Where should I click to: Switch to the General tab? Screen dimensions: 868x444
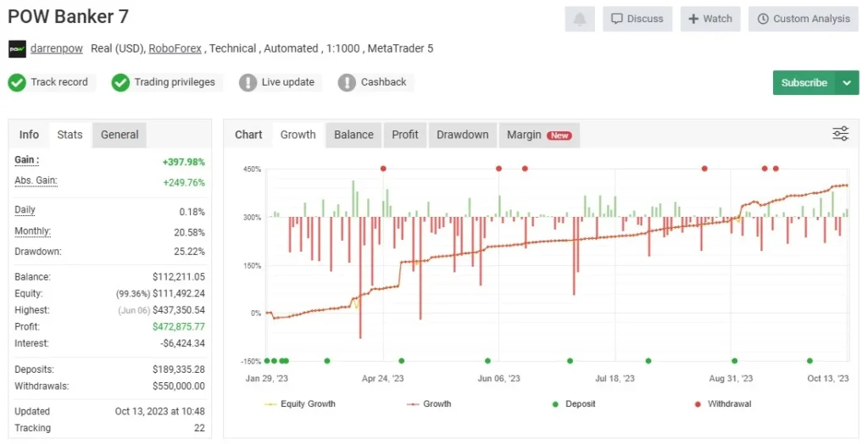tap(120, 135)
